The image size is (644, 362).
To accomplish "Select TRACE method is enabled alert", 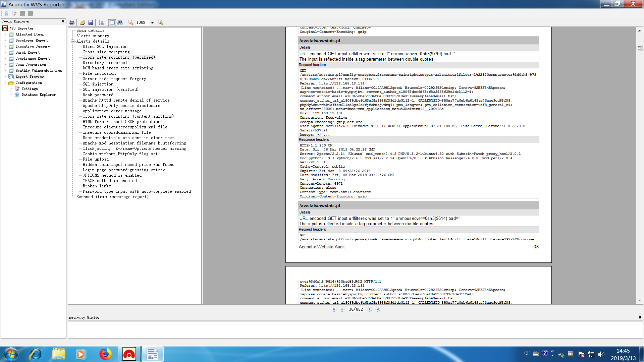I will point(110,181).
